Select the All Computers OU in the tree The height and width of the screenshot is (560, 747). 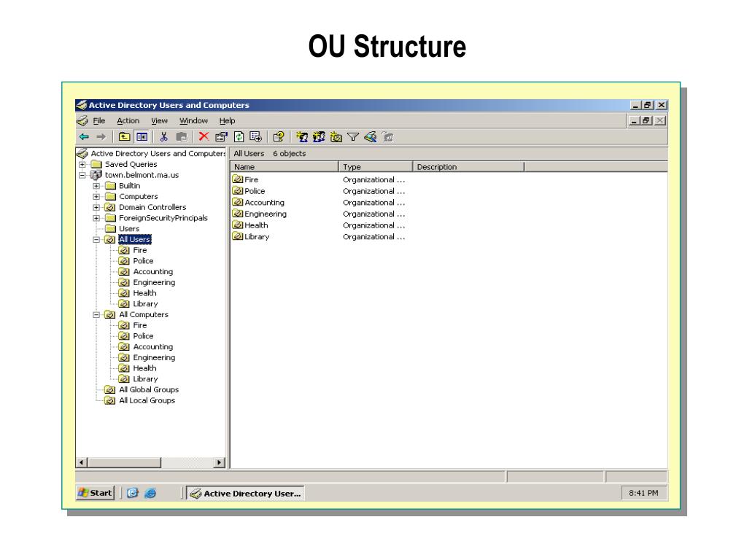(x=144, y=315)
